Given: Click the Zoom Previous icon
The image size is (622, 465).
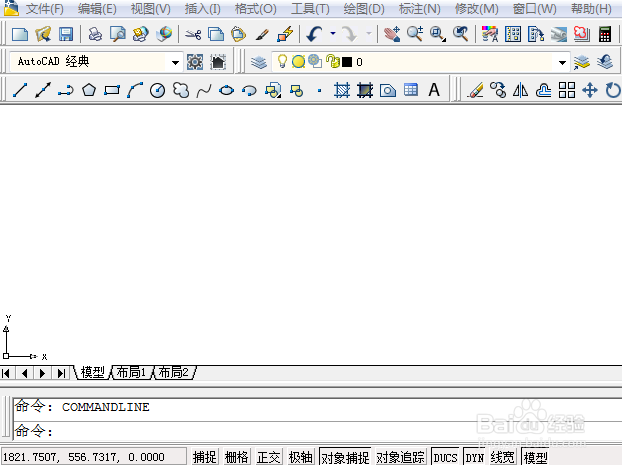Looking at the screenshot, I should 461,34.
